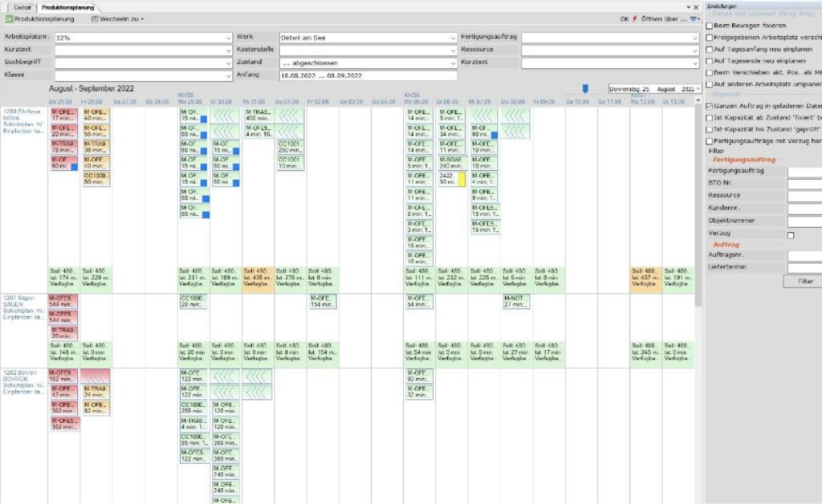
Task: Expand the Ressource dropdown in the top filters
Action: [x=695, y=51]
